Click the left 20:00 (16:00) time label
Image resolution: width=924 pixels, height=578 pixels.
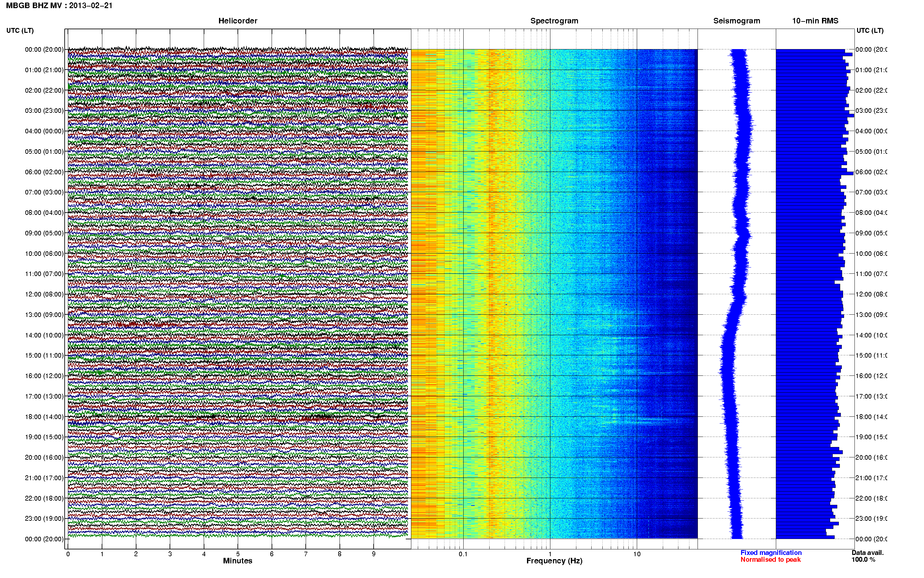click(x=44, y=457)
